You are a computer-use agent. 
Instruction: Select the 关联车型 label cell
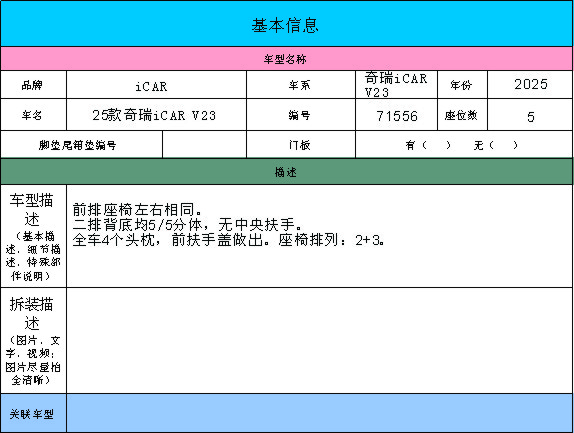point(33,413)
